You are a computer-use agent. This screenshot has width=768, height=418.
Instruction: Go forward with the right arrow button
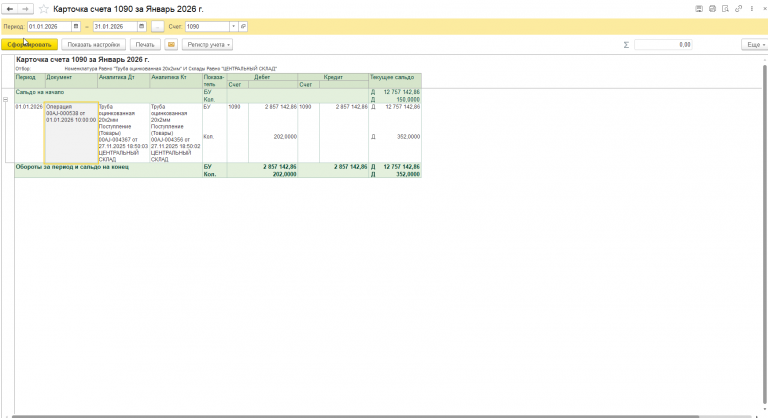(26, 9)
